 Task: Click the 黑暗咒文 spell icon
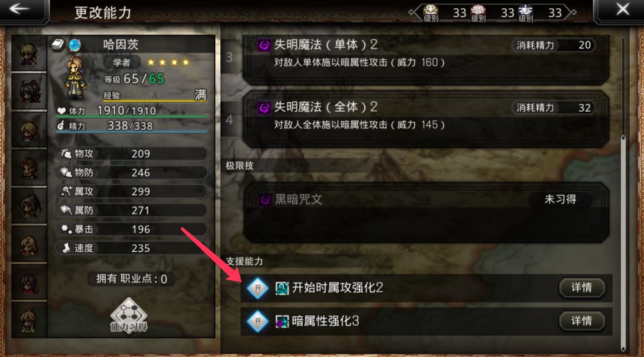[x=265, y=200]
